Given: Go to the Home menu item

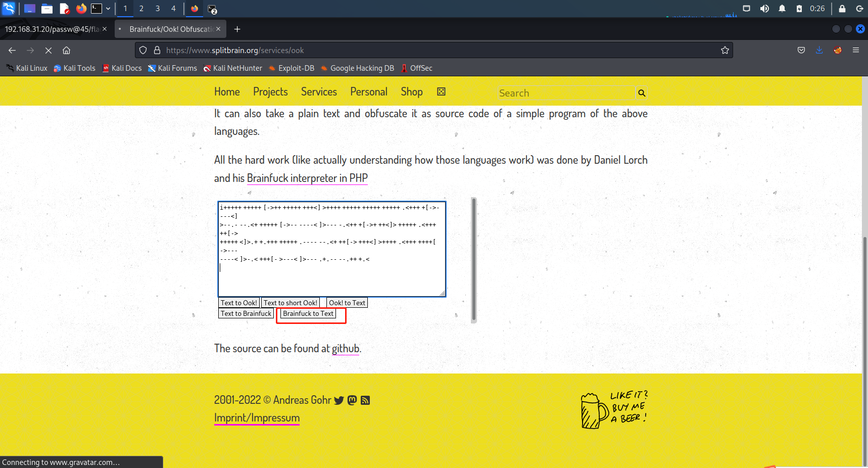Looking at the screenshot, I should click(x=227, y=91).
